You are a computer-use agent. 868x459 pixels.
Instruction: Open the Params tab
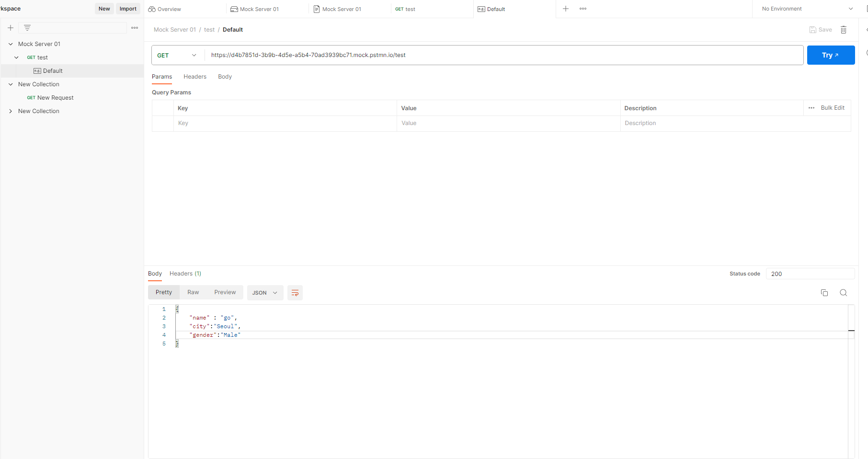point(162,77)
